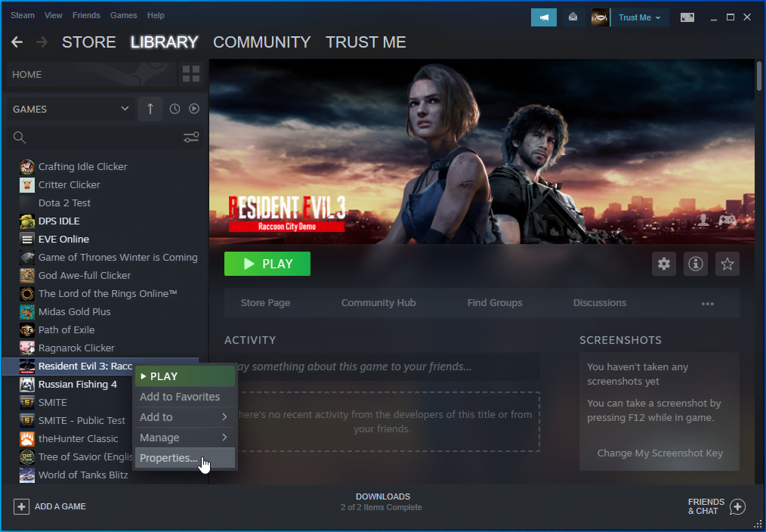The width and height of the screenshot is (766, 532).
Task: Select Crafting Idle Clicker game icon
Action: click(27, 166)
